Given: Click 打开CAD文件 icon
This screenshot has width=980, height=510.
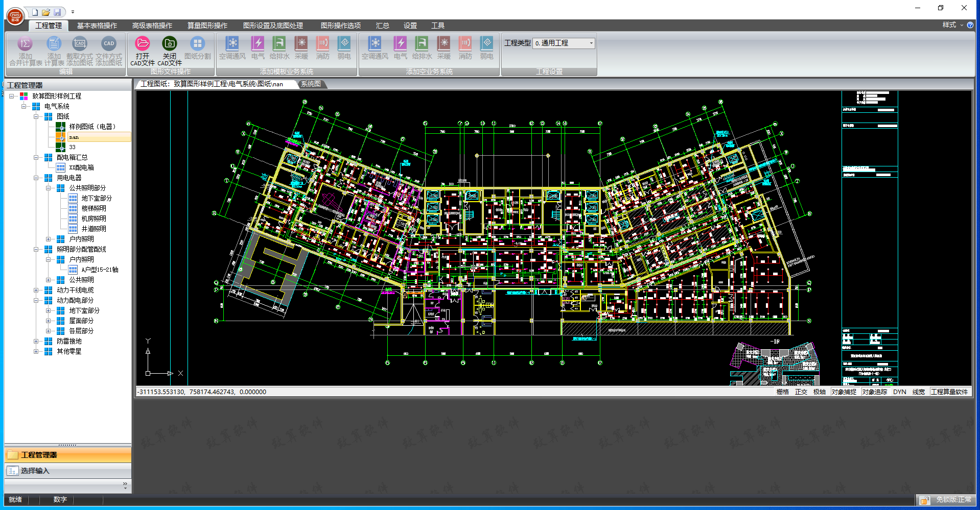Looking at the screenshot, I should coord(143,51).
